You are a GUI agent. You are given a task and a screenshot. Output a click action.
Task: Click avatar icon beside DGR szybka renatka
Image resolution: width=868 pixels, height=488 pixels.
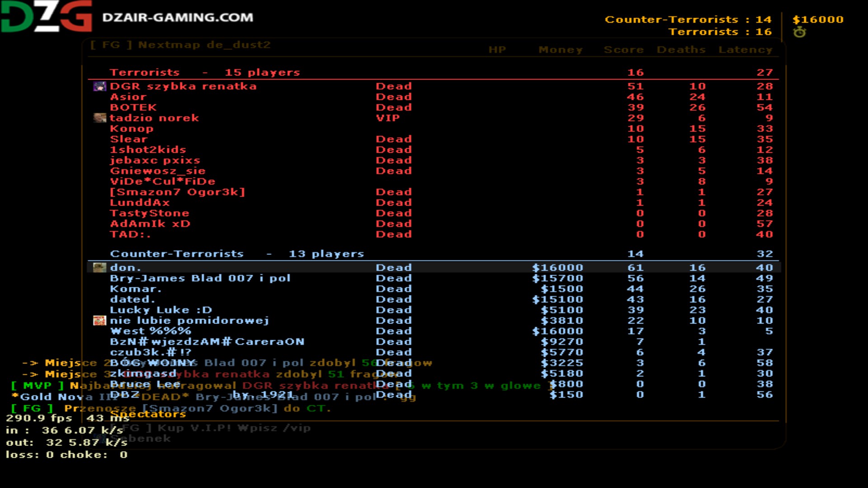[x=99, y=86]
